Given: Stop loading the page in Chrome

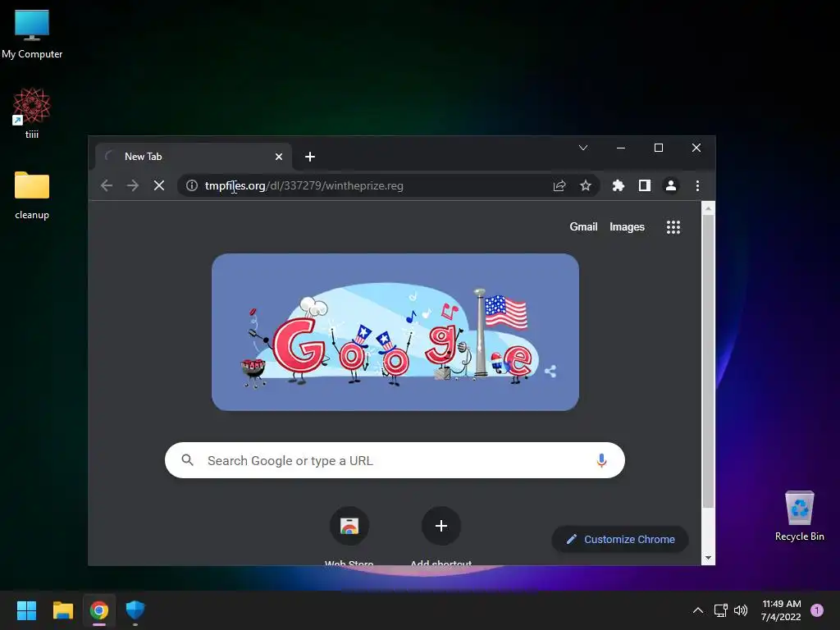Looking at the screenshot, I should [x=159, y=185].
